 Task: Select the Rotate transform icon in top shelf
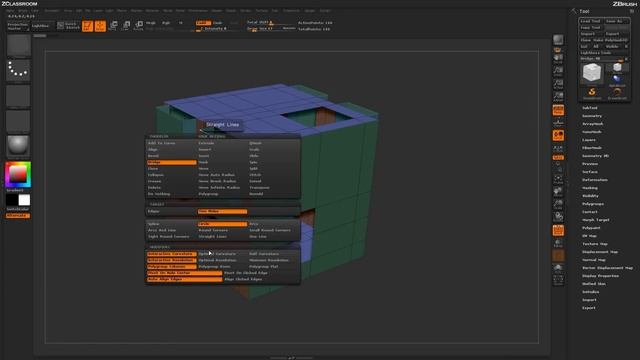point(139,26)
